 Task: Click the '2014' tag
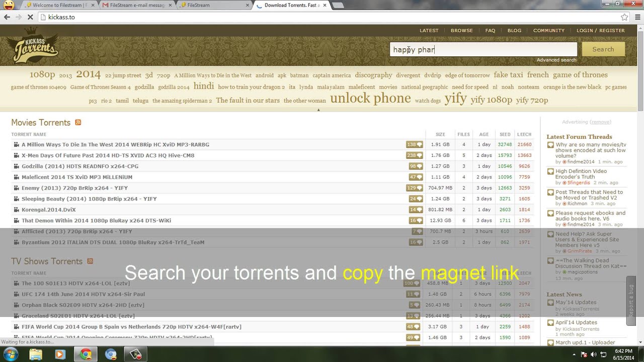click(89, 74)
